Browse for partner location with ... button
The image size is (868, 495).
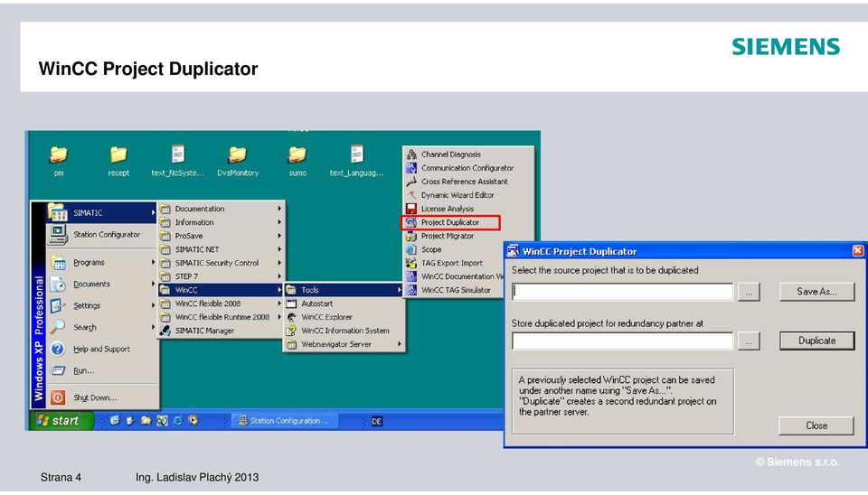[x=749, y=341]
